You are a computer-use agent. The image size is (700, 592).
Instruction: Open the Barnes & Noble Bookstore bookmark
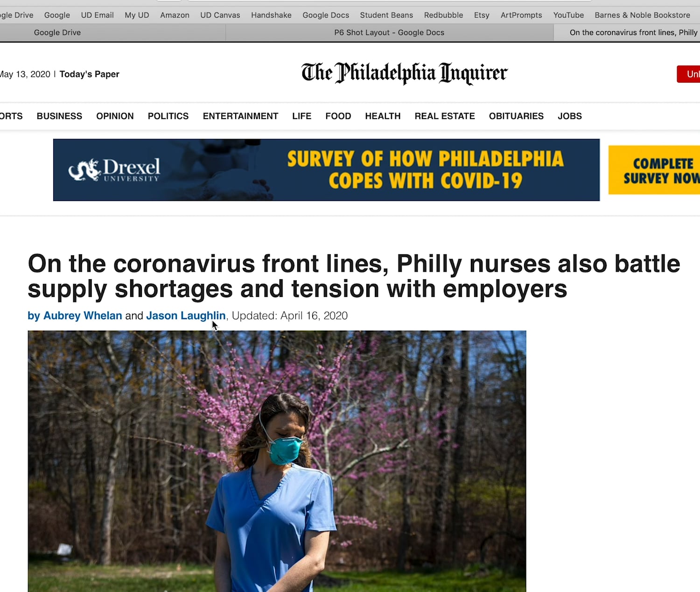tap(642, 15)
